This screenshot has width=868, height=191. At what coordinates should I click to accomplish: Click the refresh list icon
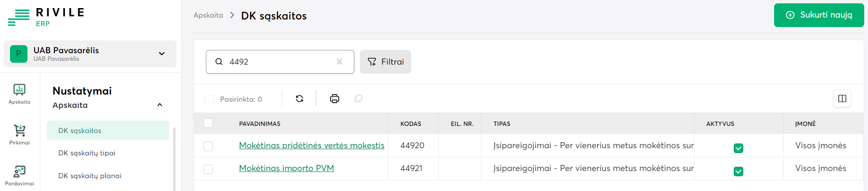(x=299, y=99)
